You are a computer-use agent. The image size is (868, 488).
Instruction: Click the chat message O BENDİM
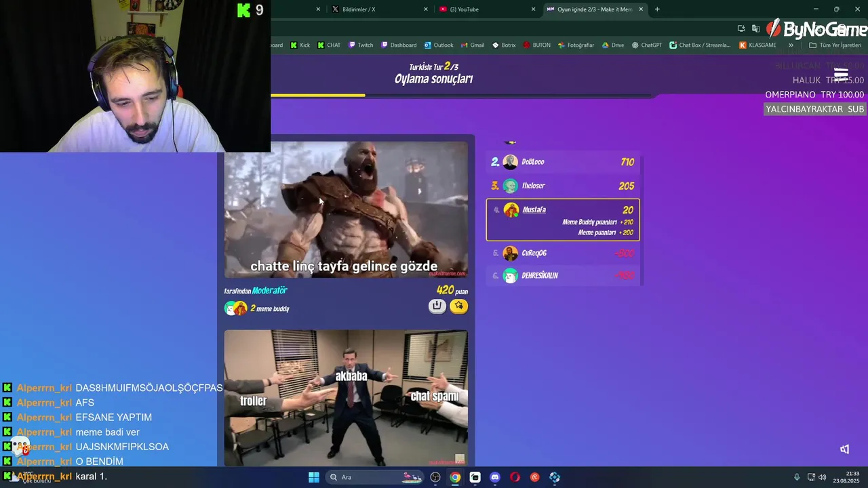point(100,462)
